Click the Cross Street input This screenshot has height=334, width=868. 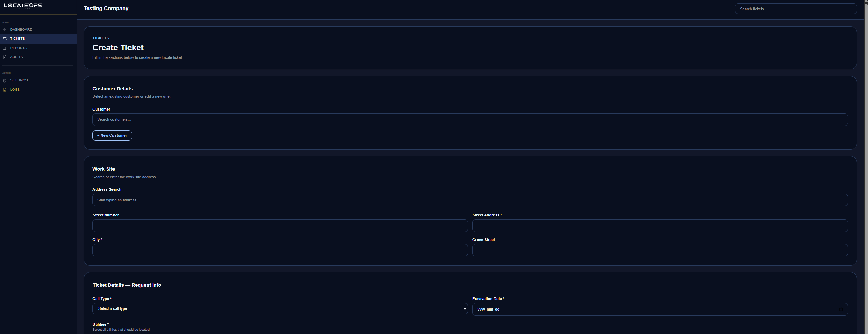[x=660, y=250]
